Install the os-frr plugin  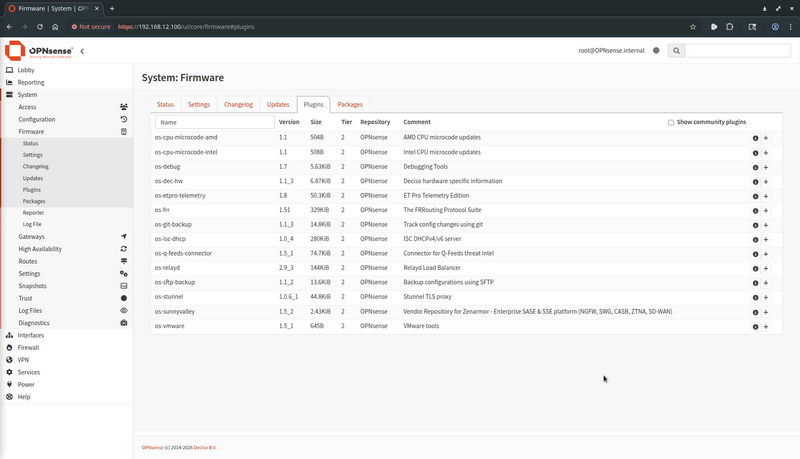766,211
